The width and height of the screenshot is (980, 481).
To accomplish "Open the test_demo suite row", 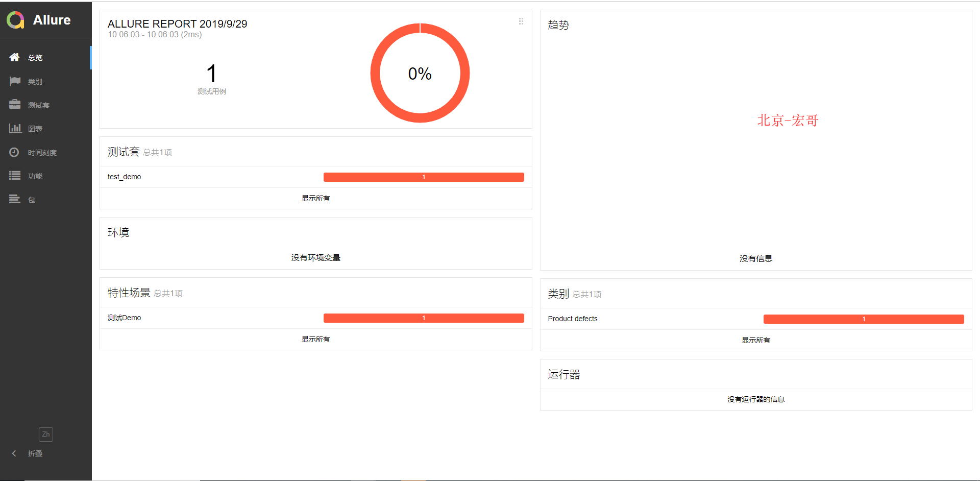I will tap(316, 177).
